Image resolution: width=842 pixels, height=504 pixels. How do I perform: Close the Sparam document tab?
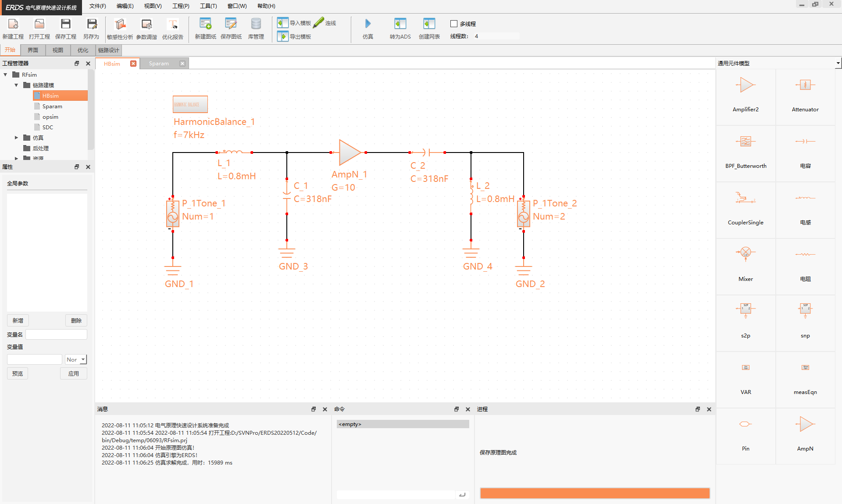coord(182,64)
